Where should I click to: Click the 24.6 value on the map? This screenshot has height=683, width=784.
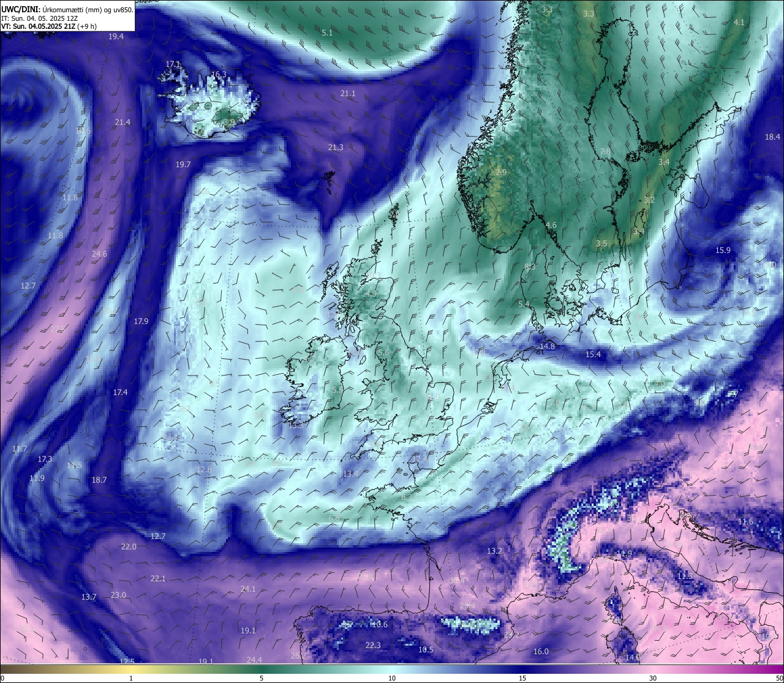[x=99, y=254]
